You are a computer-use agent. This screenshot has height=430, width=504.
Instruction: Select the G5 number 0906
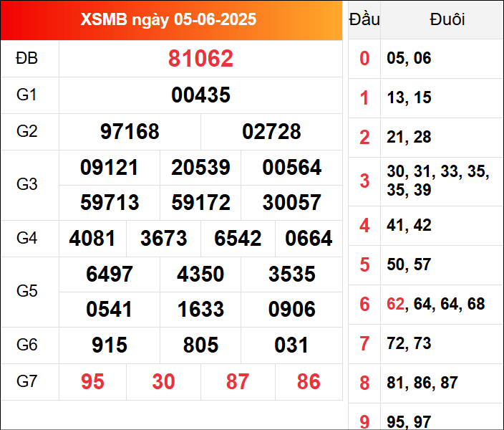pos(292,310)
